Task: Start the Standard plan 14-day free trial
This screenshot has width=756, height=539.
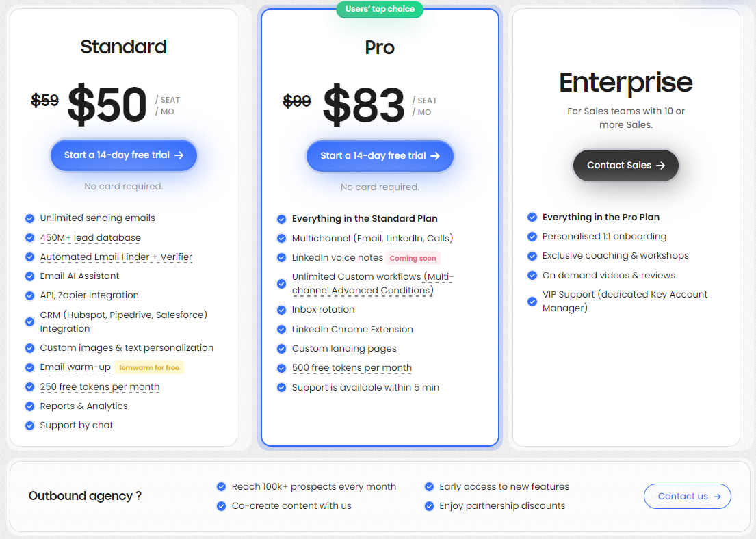Action: click(123, 155)
